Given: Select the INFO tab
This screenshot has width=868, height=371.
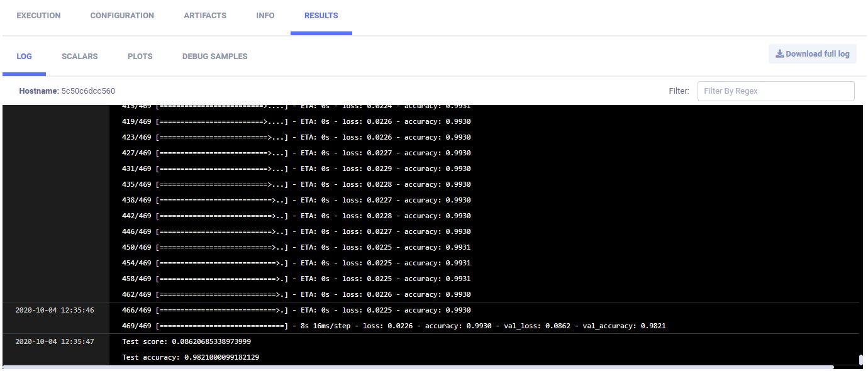Looking at the screenshot, I should 265,16.
